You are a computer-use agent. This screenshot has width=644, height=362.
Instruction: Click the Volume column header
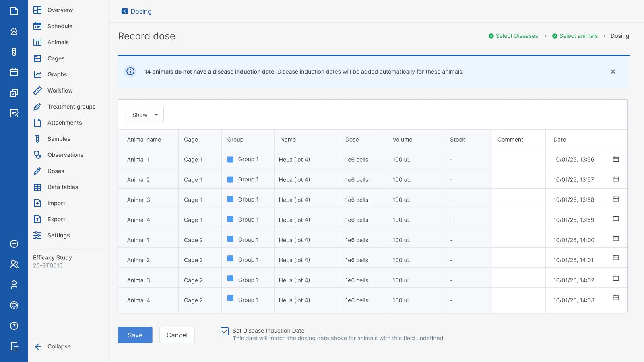pyautogui.click(x=402, y=140)
